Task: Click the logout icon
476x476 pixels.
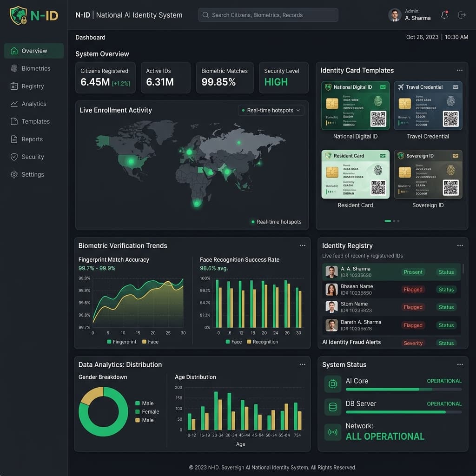Action: (x=462, y=15)
